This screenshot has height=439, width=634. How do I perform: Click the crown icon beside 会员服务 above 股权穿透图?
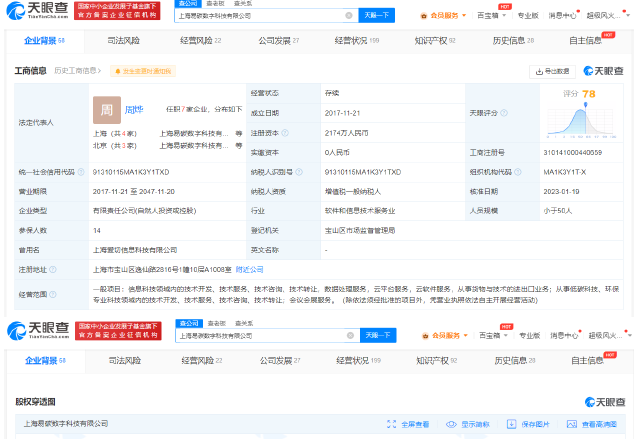click(425, 336)
